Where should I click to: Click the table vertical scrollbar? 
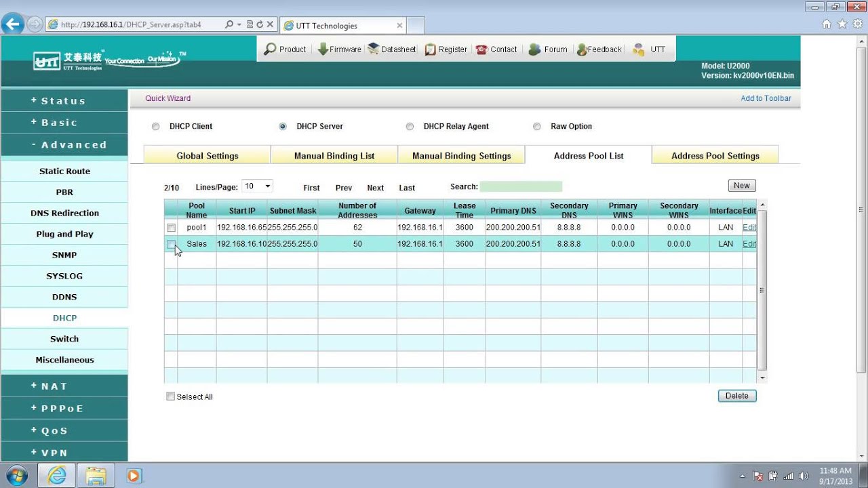click(762, 290)
